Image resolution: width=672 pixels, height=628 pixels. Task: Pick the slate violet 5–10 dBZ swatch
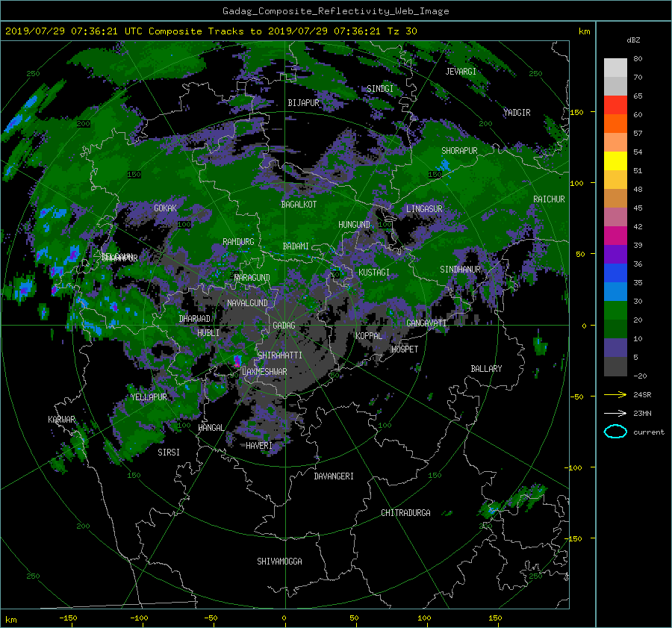[615, 348]
